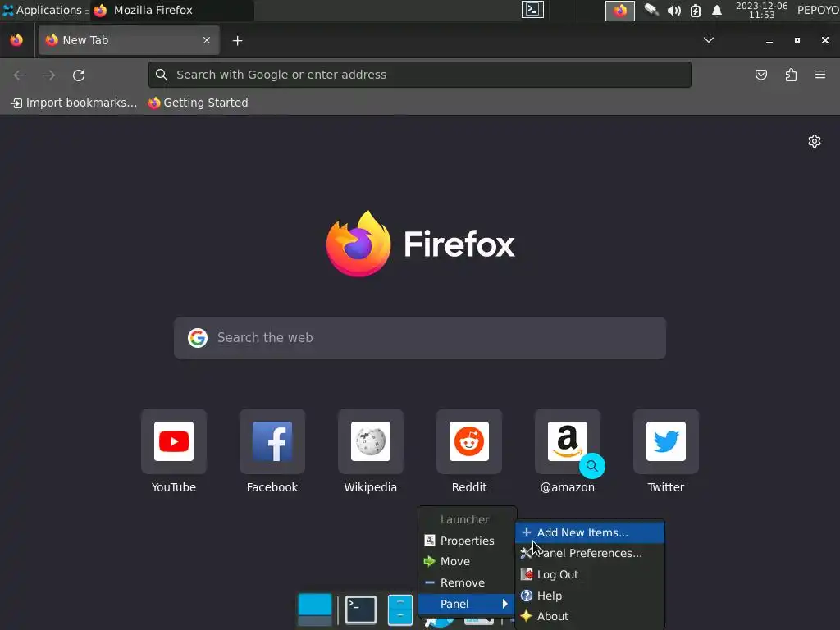Image resolution: width=840 pixels, height=630 pixels.
Task: Click the terminal icon in top panel
Action: [532, 10]
